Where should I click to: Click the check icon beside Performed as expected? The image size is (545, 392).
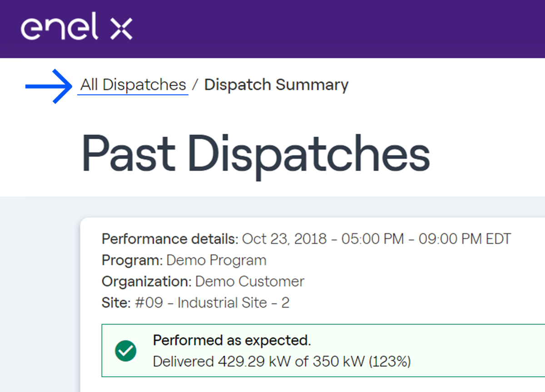click(x=126, y=351)
